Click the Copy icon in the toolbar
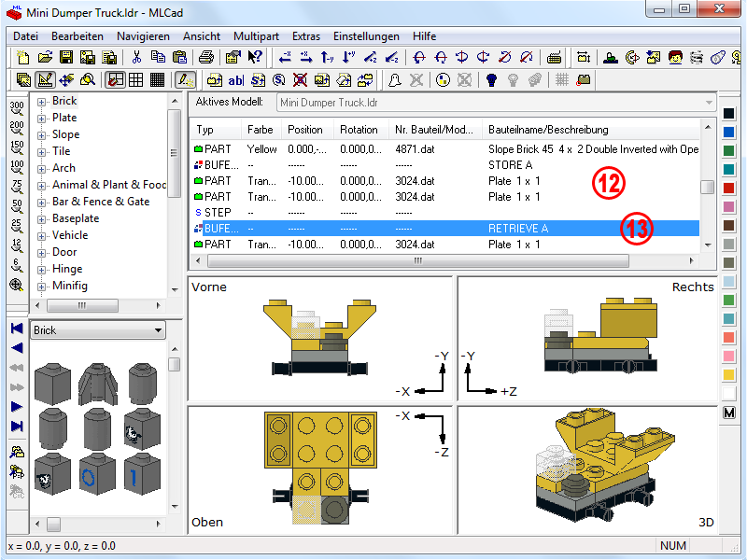Image resolution: width=747 pixels, height=560 pixels. click(x=158, y=58)
